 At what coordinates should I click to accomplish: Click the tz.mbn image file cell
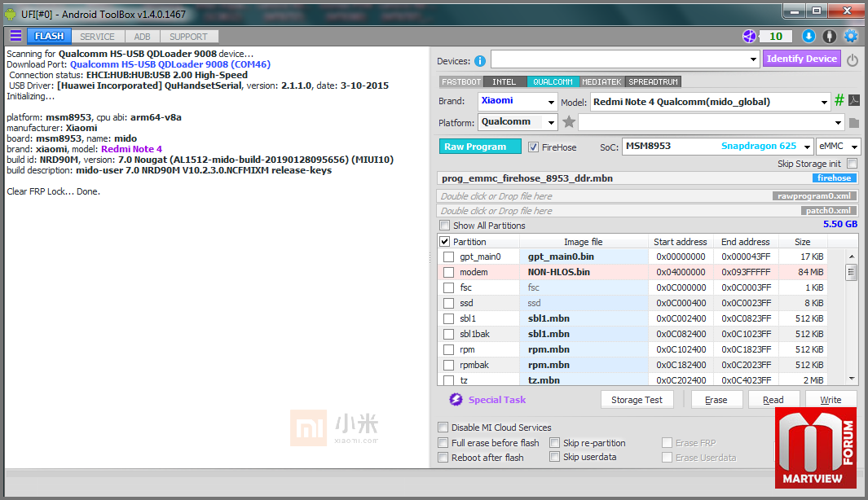[x=584, y=379]
